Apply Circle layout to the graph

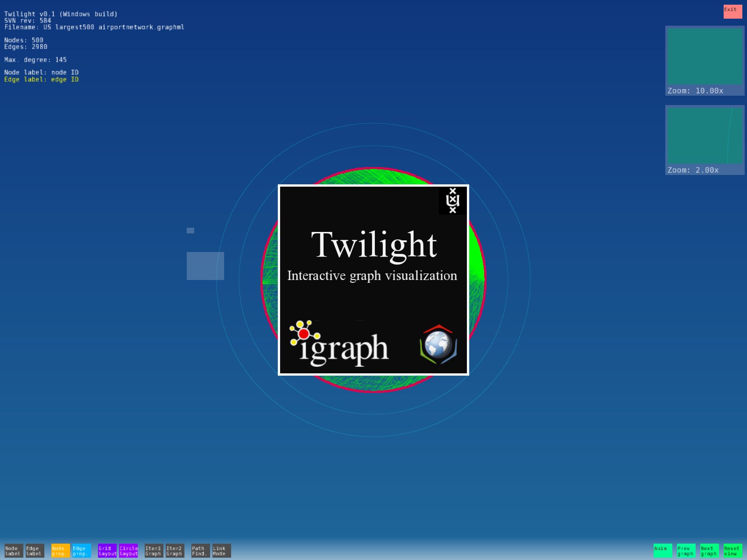[128, 551]
